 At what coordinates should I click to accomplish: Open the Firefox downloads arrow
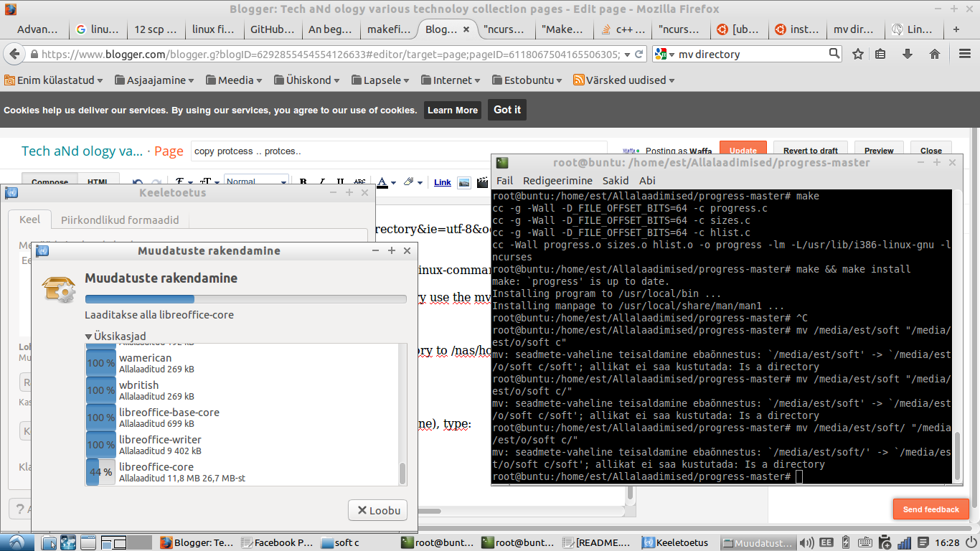pos(908,54)
